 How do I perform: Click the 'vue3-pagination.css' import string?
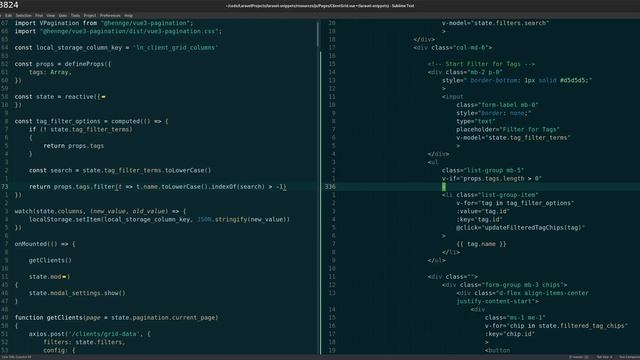tap(131, 31)
